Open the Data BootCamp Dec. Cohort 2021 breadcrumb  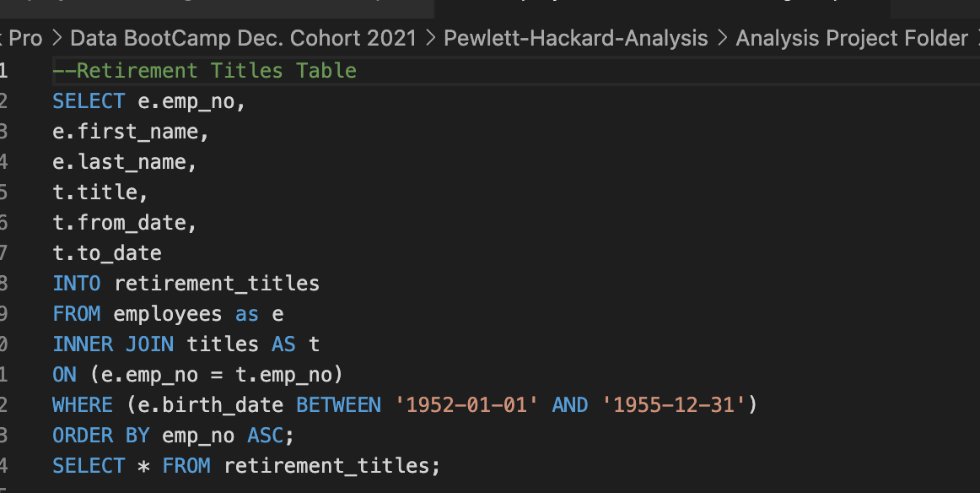tap(243, 38)
